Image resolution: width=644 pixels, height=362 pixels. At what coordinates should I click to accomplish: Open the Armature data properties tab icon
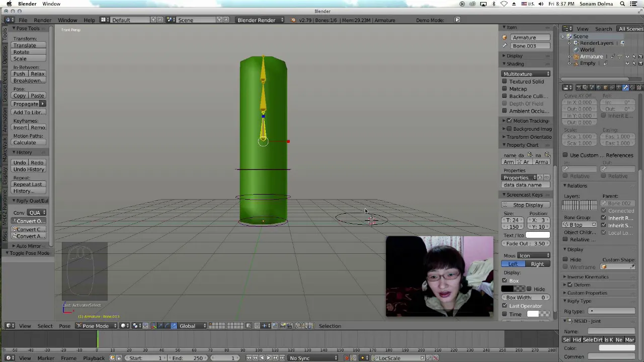[x=618, y=87]
